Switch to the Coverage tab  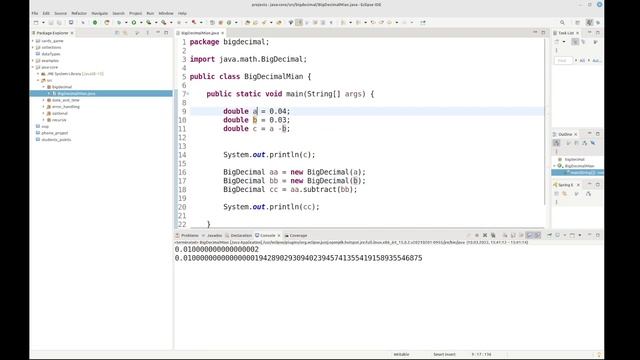pyautogui.click(x=296, y=236)
